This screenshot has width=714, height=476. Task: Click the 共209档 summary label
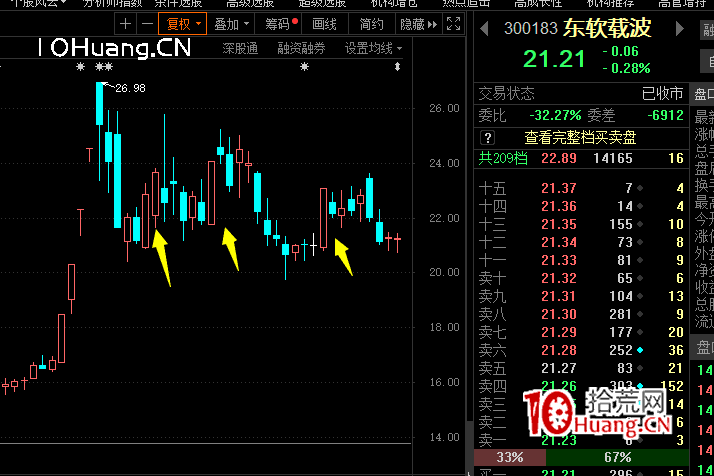503,159
